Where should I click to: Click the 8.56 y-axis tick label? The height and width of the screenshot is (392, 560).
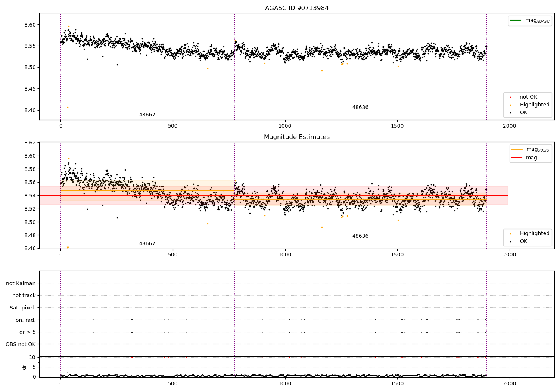pyautogui.click(x=29, y=182)
